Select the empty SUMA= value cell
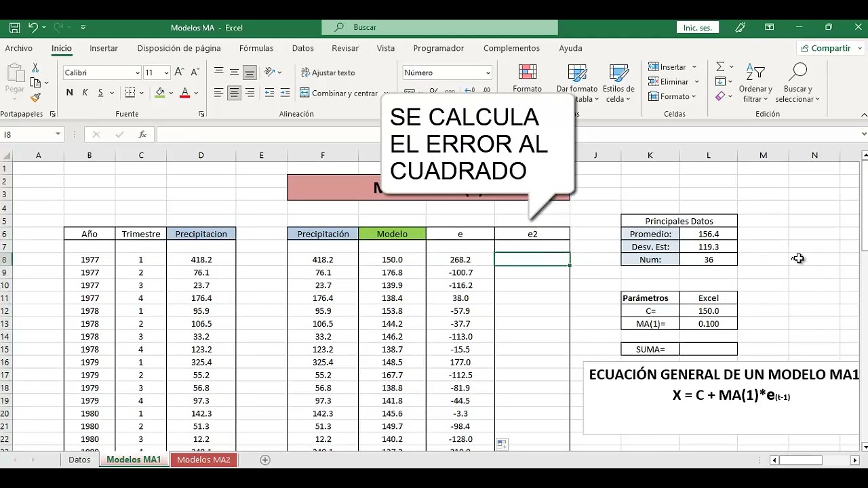868x488 pixels. (708, 349)
